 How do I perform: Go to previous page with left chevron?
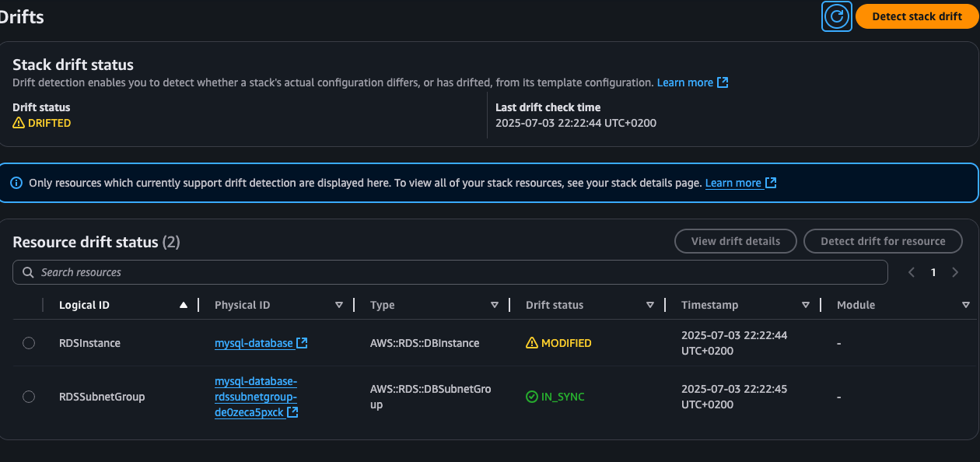click(x=912, y=272)
